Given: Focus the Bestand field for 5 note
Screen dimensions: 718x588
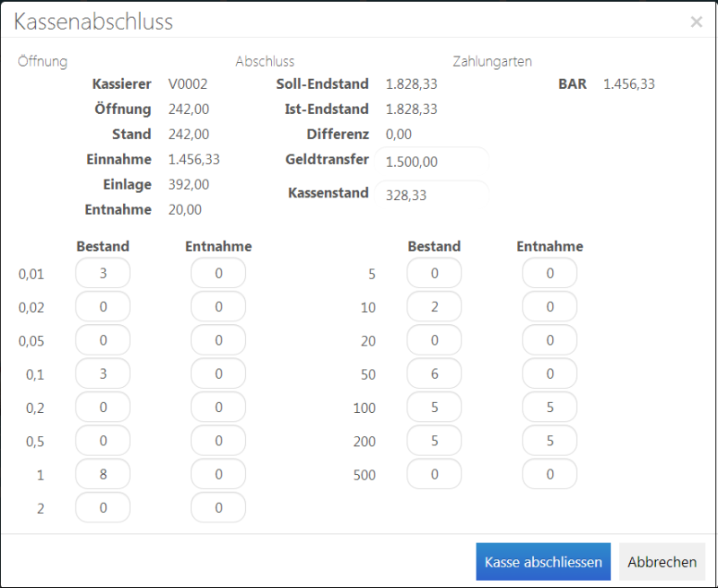Looking at the screenshot, I should pyautogui.click(x=434, y=273).
